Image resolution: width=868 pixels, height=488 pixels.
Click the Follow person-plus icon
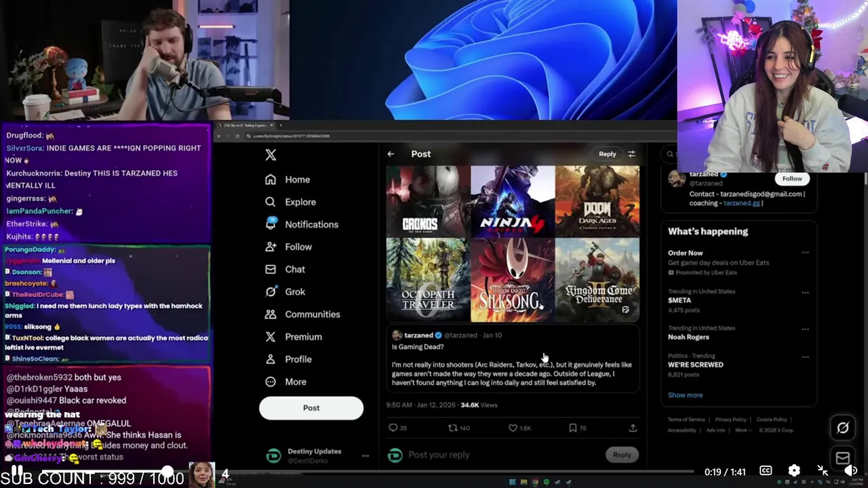[271, 247]
